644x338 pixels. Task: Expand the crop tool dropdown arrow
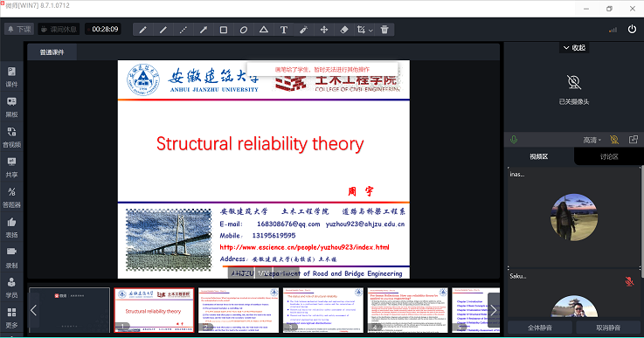pyautogui.click(x=370, y=30)
